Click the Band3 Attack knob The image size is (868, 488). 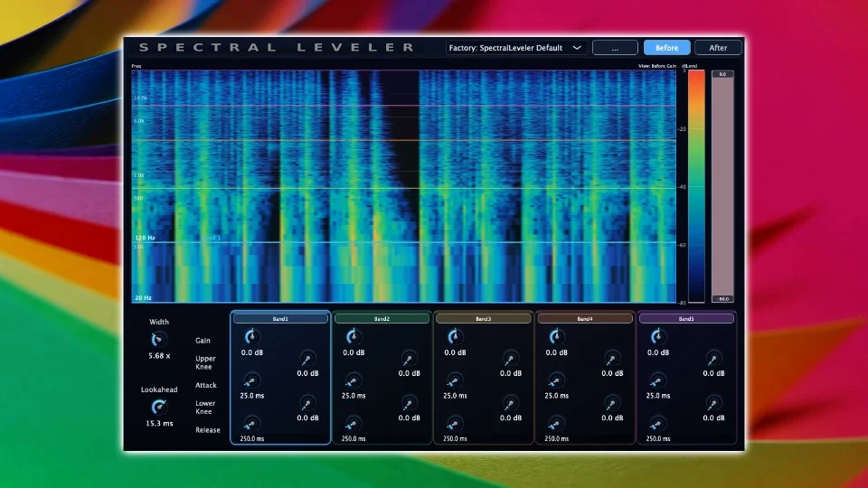pos(454,381)
